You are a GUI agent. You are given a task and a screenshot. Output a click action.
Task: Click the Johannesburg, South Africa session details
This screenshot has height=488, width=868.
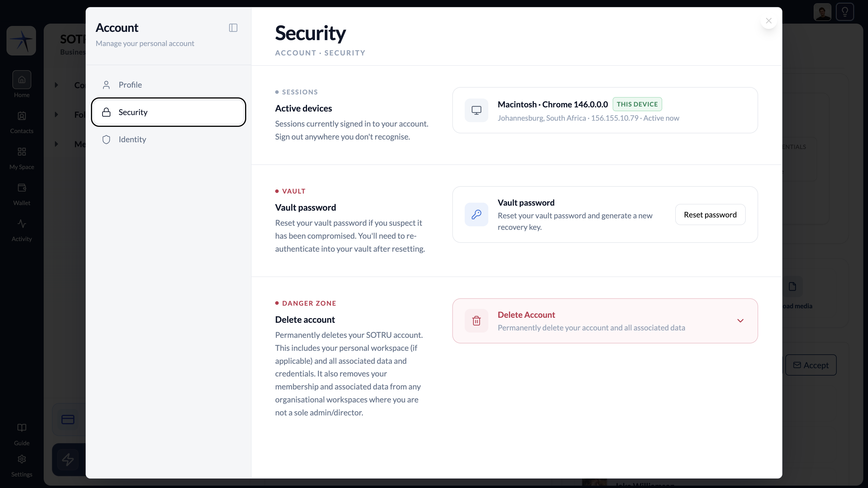[588, 118]
